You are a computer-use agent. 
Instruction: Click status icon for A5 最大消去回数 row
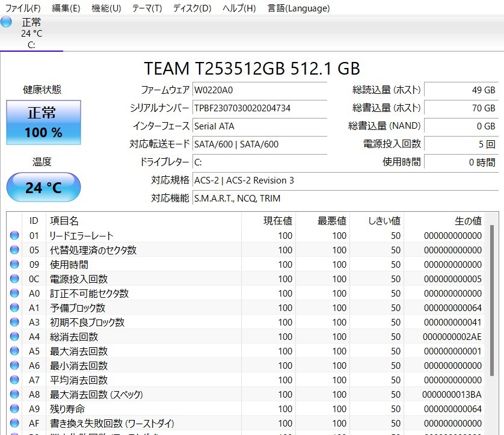(14, 351)
